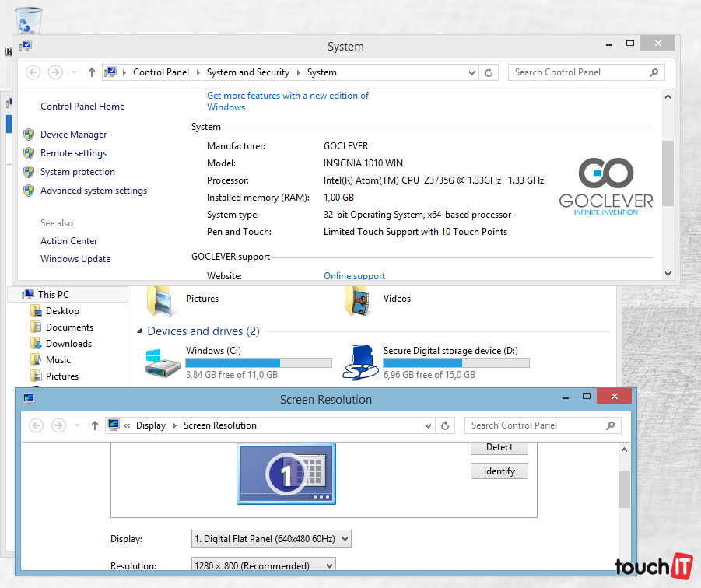Click the up arrow in System window
Screen dimensions: 701x588
click(92, 72)
